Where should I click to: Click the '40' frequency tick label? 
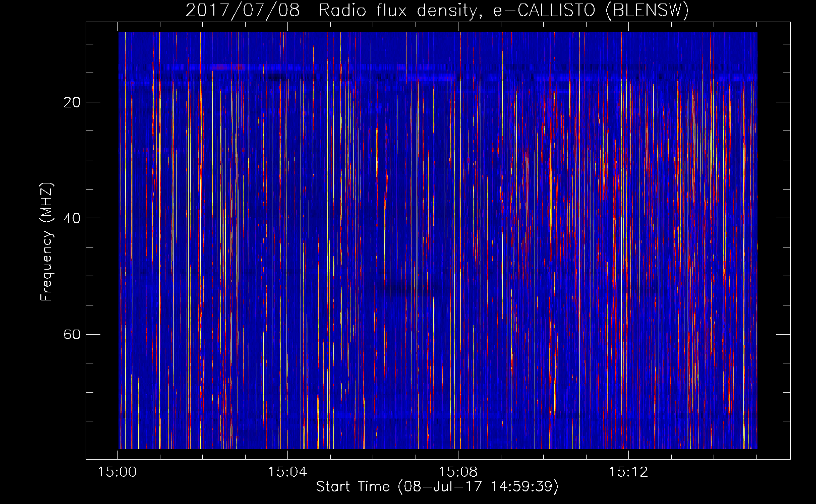72,218
